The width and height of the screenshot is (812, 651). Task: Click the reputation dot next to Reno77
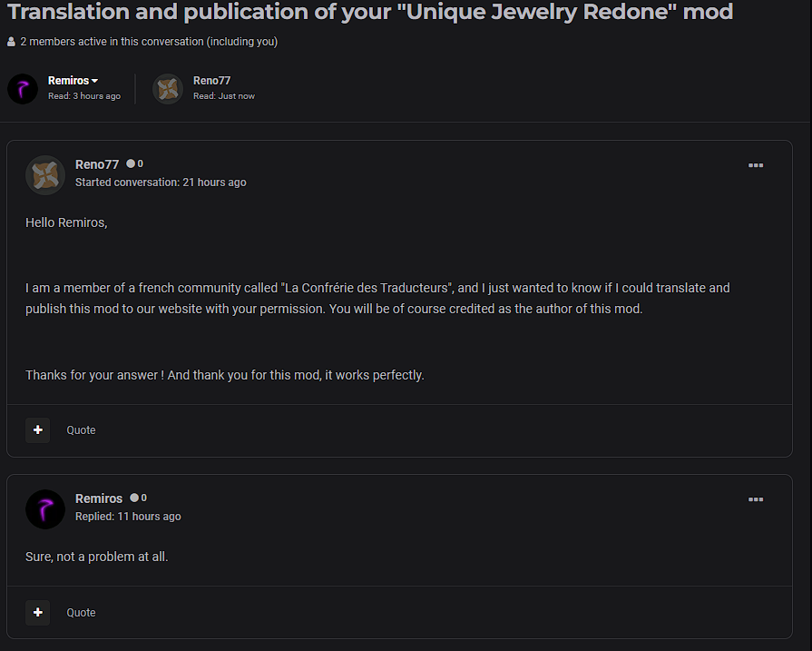(x=131, y=164)
